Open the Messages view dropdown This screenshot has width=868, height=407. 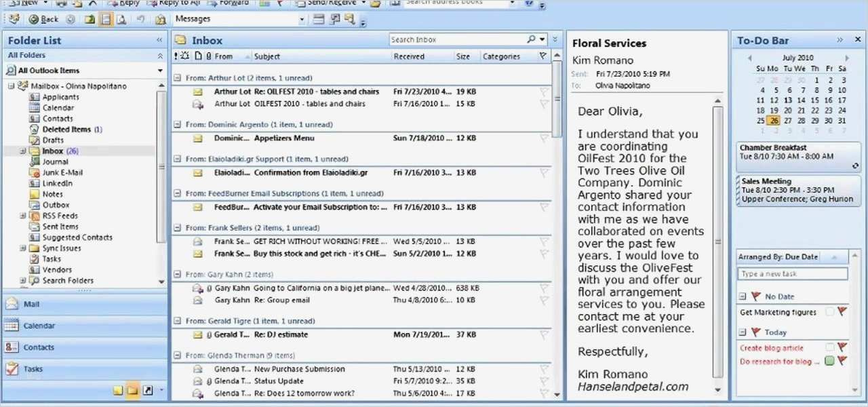tap(302, 19)
